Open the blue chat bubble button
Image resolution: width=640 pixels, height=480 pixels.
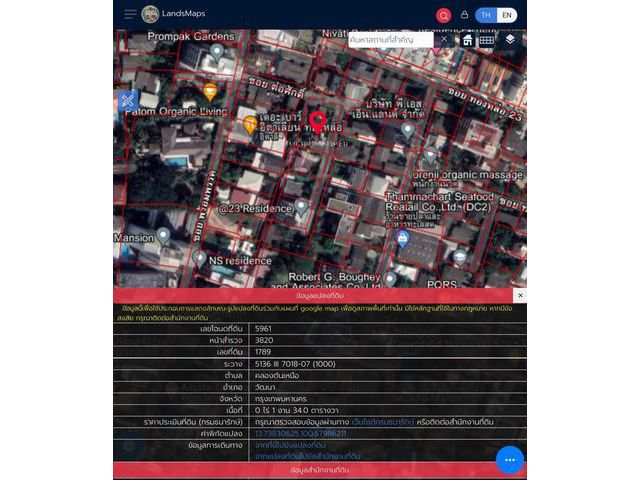510,460
